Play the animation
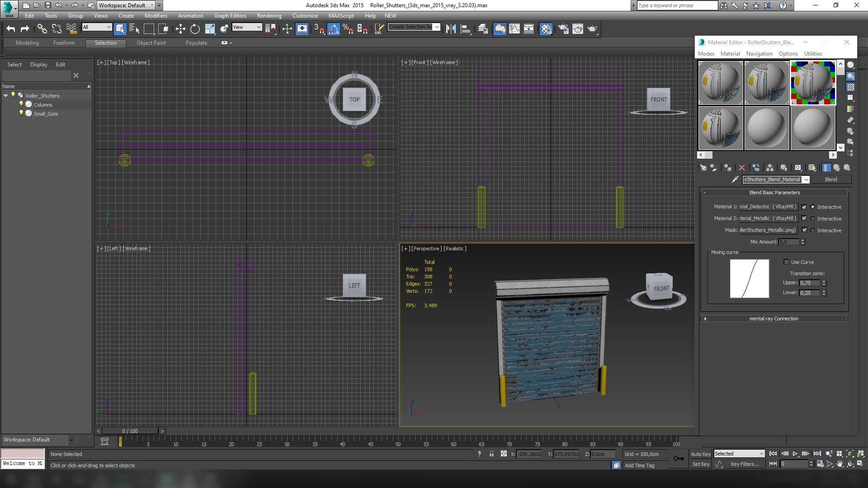This screenshot has height=488, width=868. tap(795, 454)
